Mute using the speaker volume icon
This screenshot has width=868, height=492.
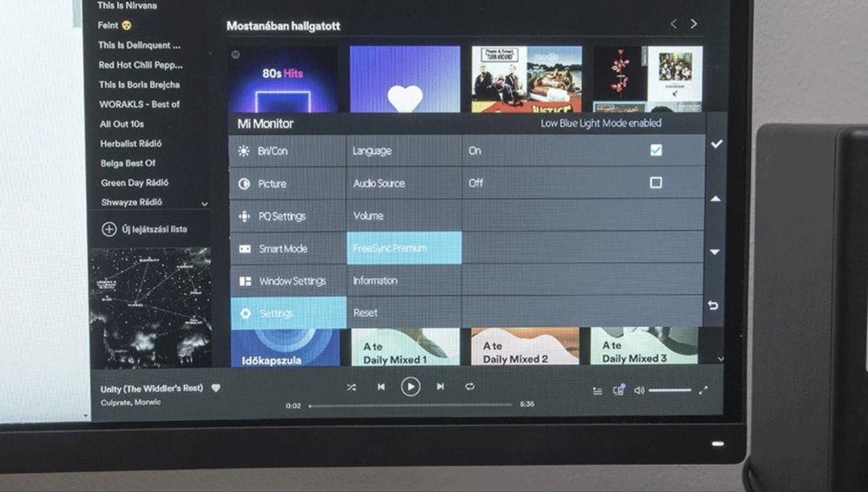click(x=639, y=390)
